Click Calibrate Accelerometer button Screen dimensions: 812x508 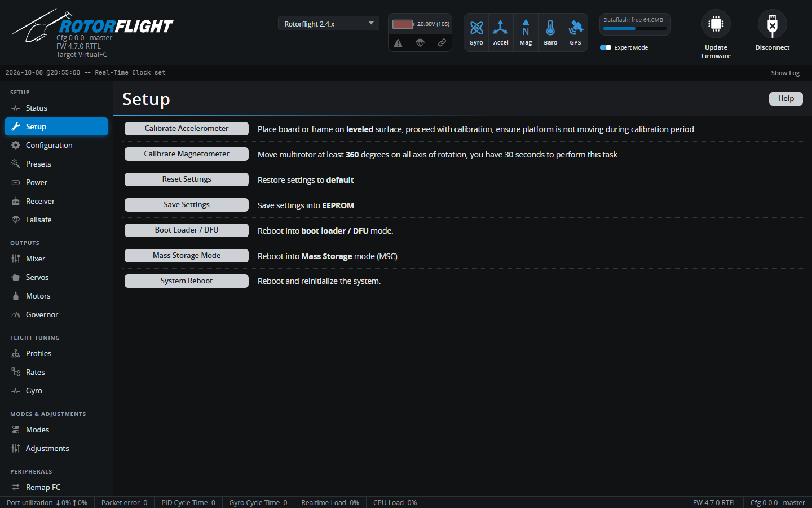click(x=187, y=129)
